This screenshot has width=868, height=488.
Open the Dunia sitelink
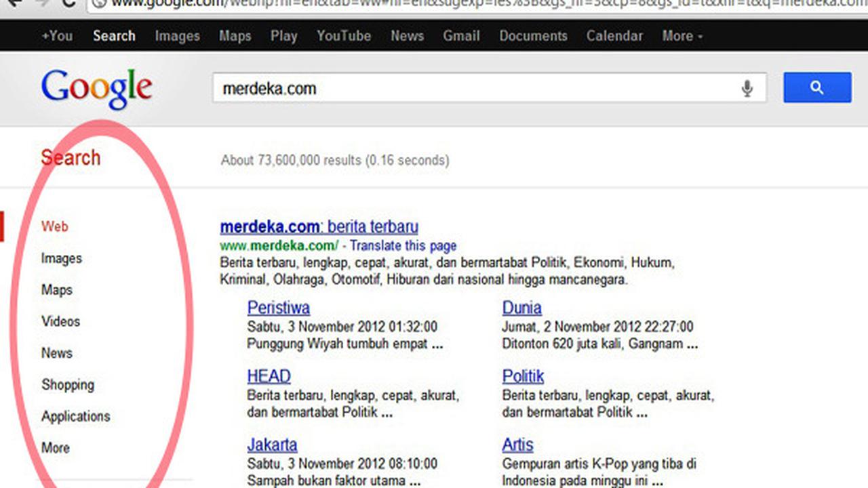(x=521, y=308)
